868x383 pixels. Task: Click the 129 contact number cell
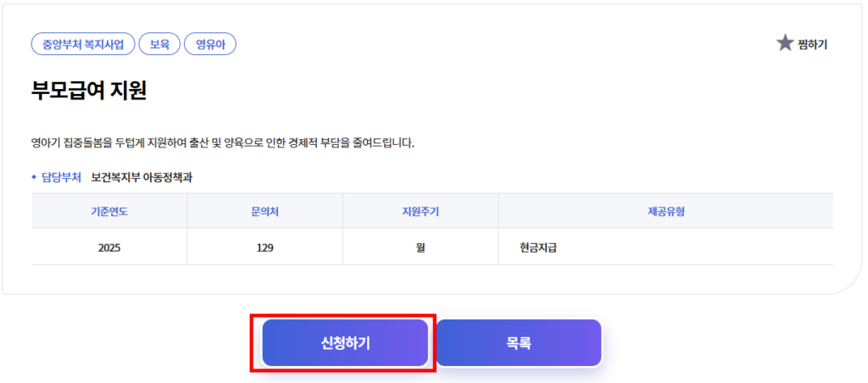click(264, 248)
